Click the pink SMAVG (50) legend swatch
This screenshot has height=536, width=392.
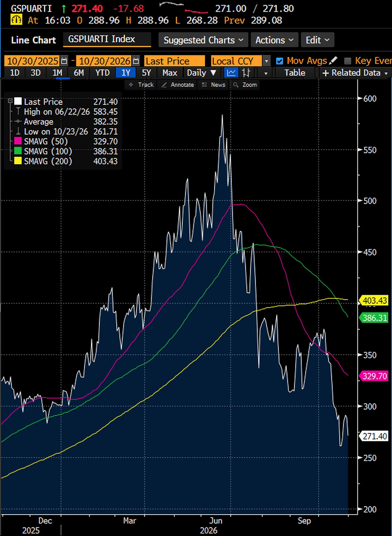point(18,141)
